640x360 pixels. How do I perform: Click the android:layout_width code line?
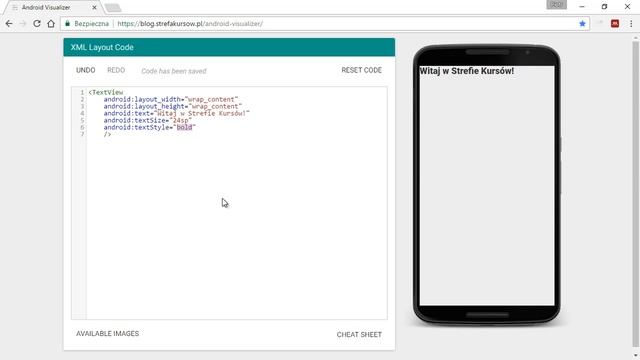(x=171, y=99)
